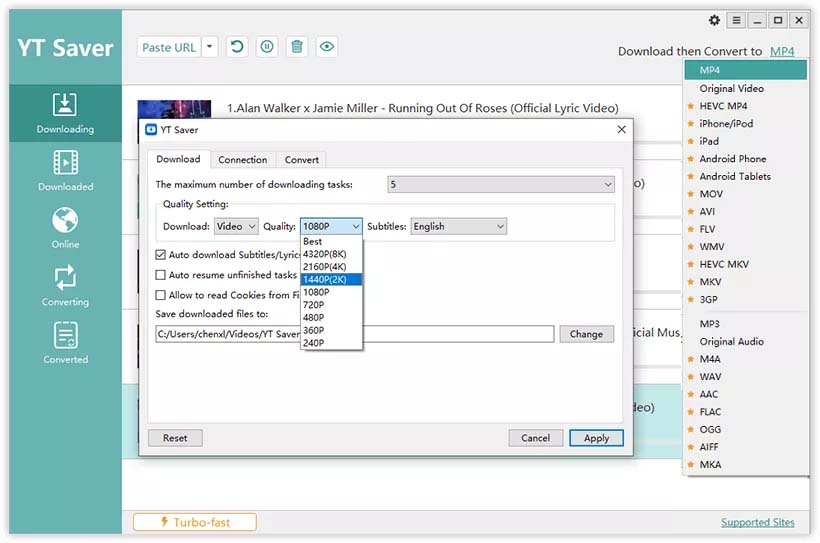Switch to the Download tab
The height and width of the screenshot is (543, 820).
[x=178, y=159]
